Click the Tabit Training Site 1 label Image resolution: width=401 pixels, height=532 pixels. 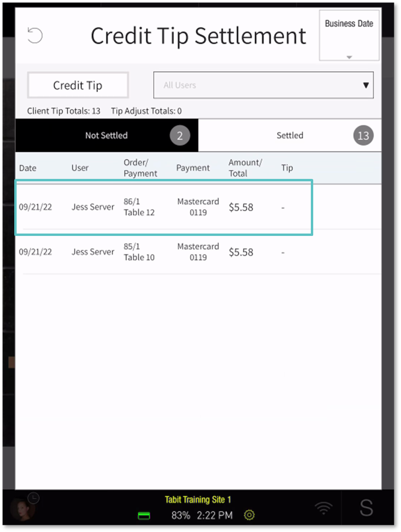198,500
